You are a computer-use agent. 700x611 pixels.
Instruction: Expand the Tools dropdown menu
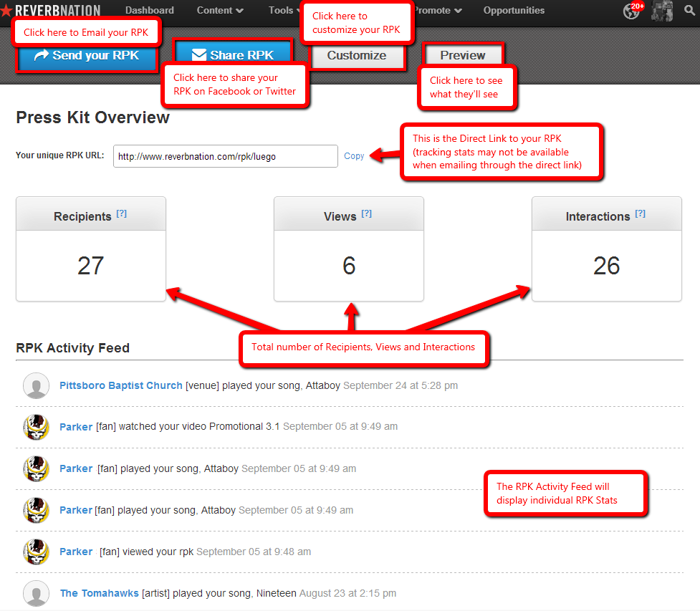[284, 11]
